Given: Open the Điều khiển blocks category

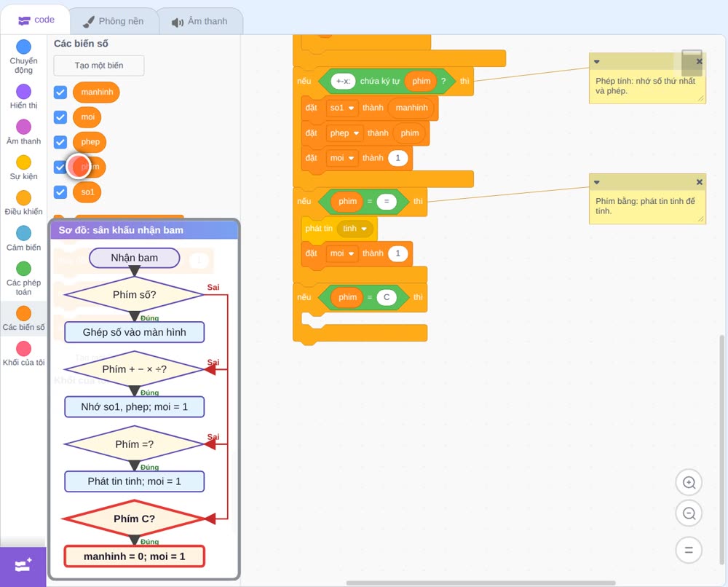Looking at the screenshot, I should (x=23, y=203).
